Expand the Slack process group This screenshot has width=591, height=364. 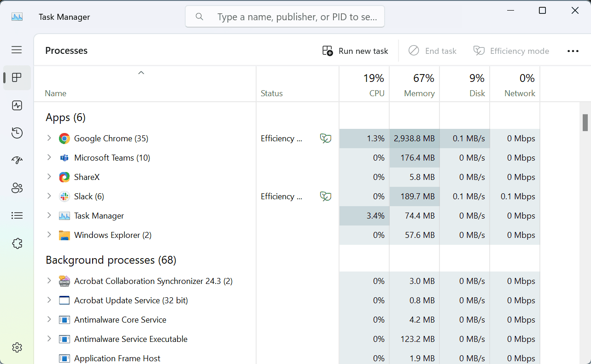(x=49, y=196)
